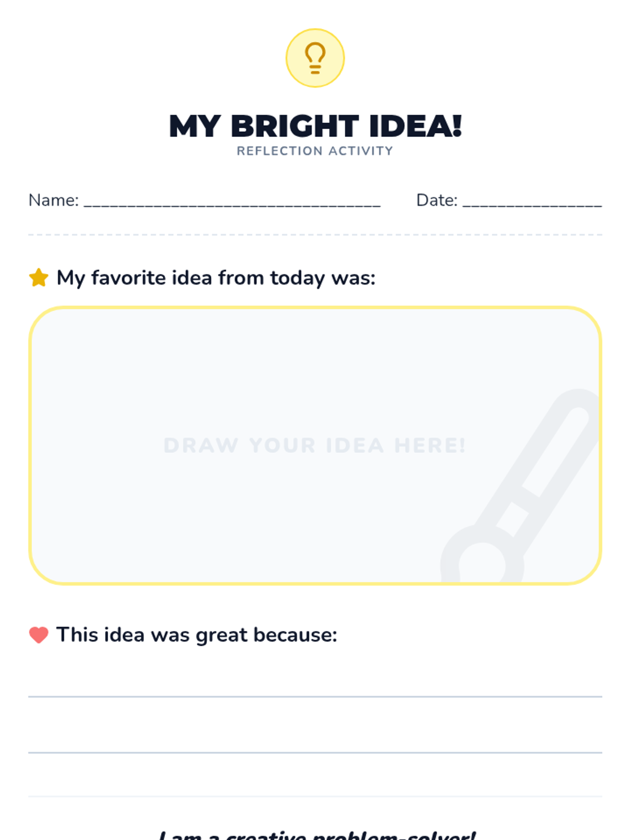Click the Name label
This screenshot has width=630, height=840.
point(54,200)
